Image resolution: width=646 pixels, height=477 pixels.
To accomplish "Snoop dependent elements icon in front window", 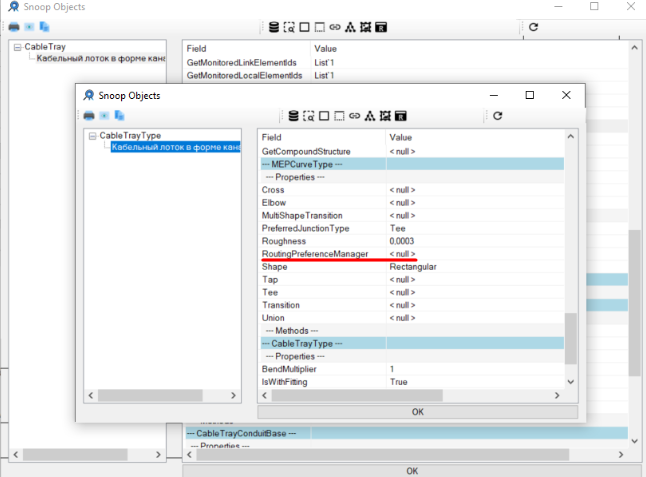I will coord(370,116).
